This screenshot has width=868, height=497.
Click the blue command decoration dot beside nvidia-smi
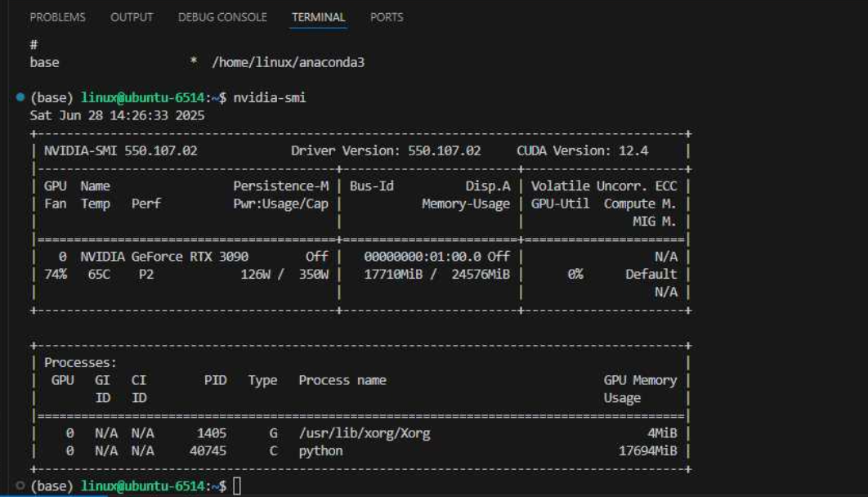(x=20, y=98)
